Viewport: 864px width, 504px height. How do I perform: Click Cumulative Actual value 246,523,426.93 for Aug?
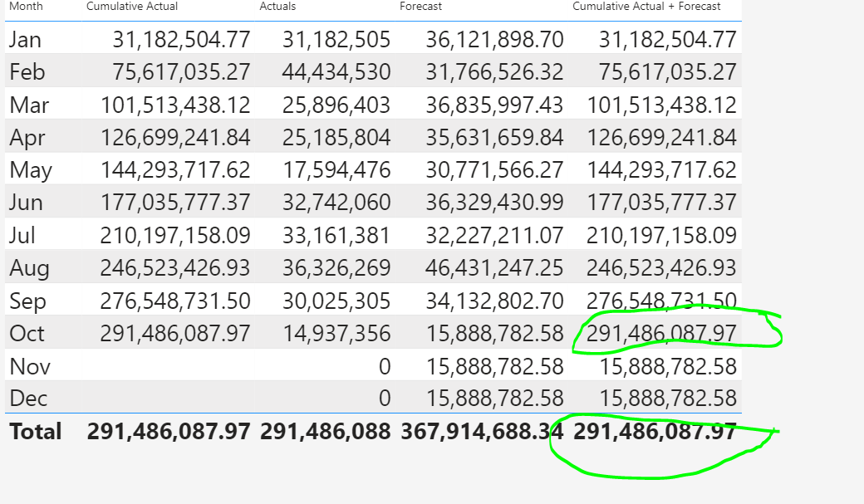point(175,268)
